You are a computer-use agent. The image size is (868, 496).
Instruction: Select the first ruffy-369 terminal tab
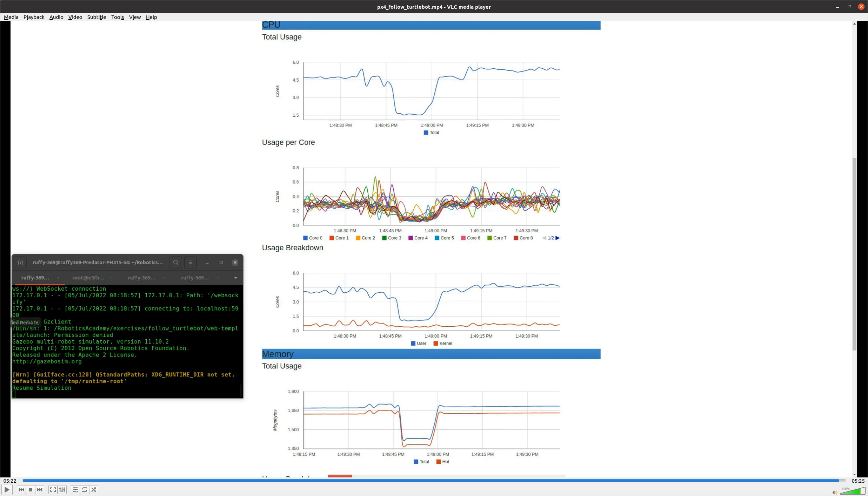(35, 278)
